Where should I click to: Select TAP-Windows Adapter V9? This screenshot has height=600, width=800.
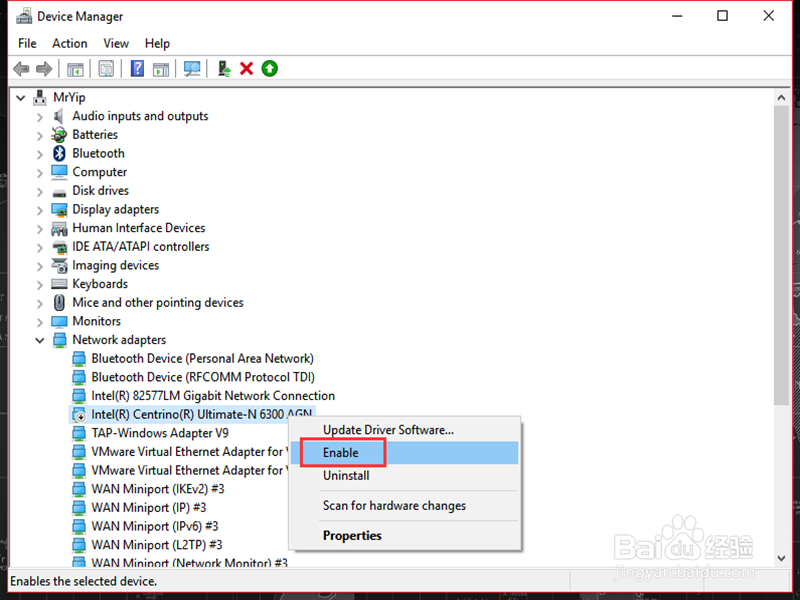pyautogui.click(x=160, y=433)
